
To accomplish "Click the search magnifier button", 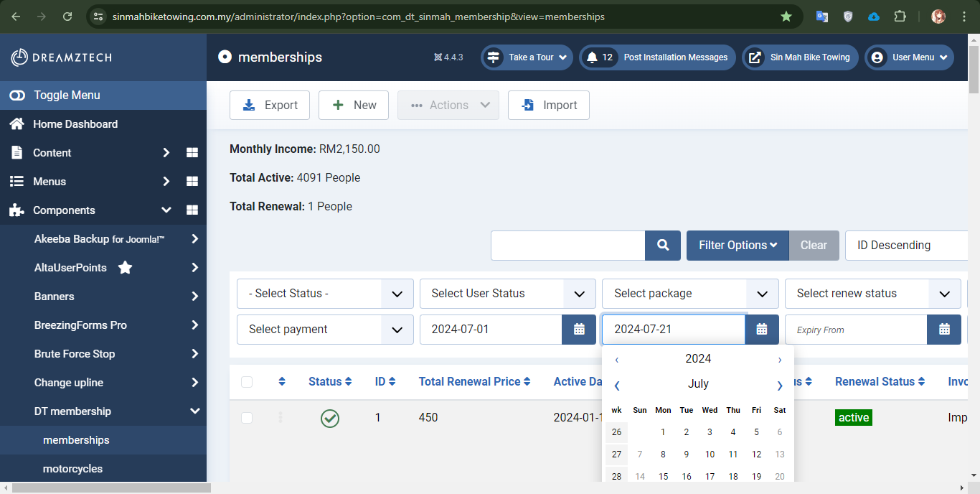I will (x=663, y=246).
